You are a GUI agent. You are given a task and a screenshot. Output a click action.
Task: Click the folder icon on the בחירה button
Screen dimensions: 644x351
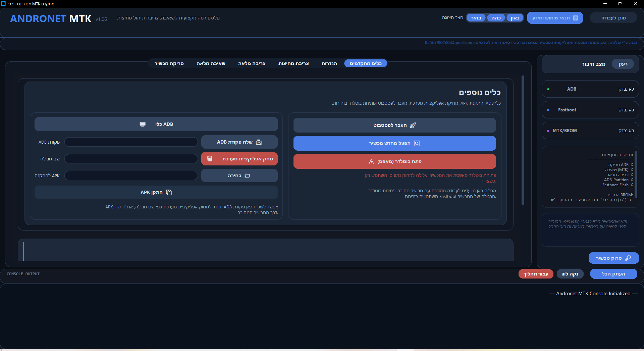248,175
